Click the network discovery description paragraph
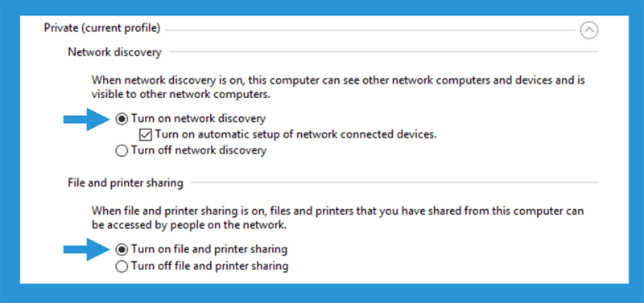This screenshot has height=303, width=644. pos(338,87)
